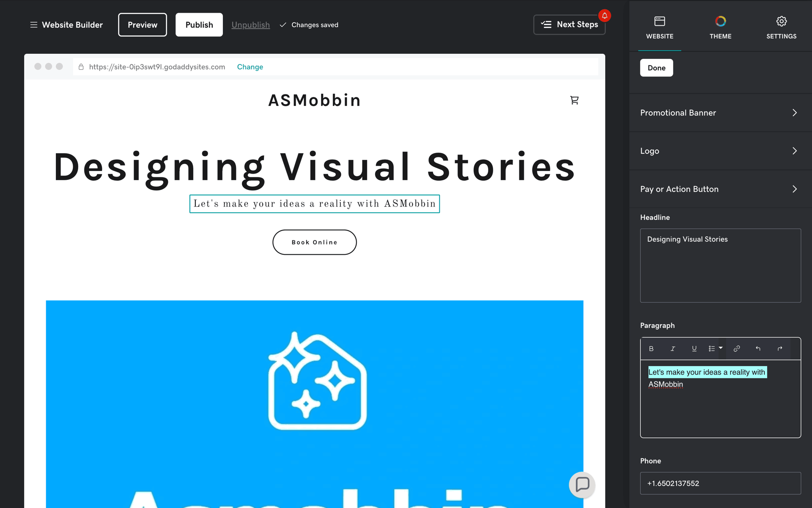Viewport: 812px width, 508px height.
Task: Select the ASMobbin site title
Action: (x=315, y=100)
